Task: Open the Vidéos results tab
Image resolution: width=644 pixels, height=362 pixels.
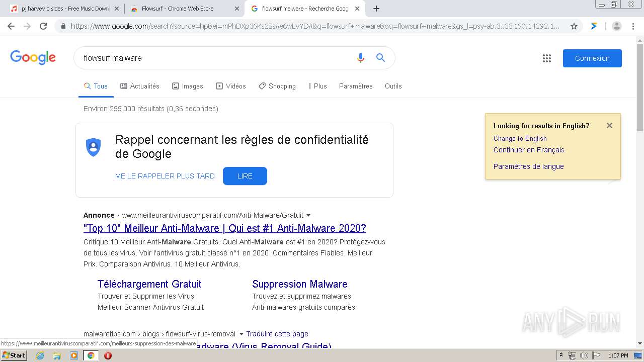Action: pyautogui.click(x=231, y=86)
